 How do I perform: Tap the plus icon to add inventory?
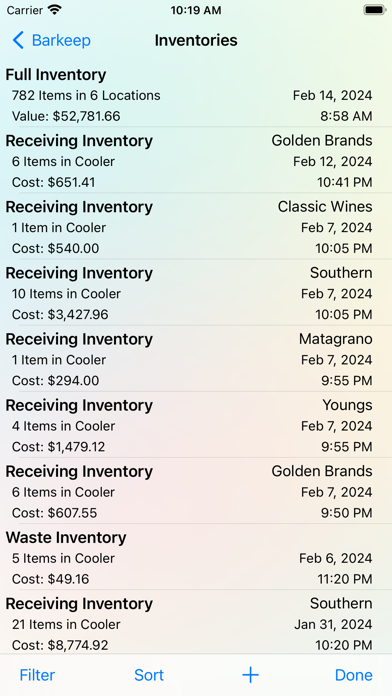250,675
